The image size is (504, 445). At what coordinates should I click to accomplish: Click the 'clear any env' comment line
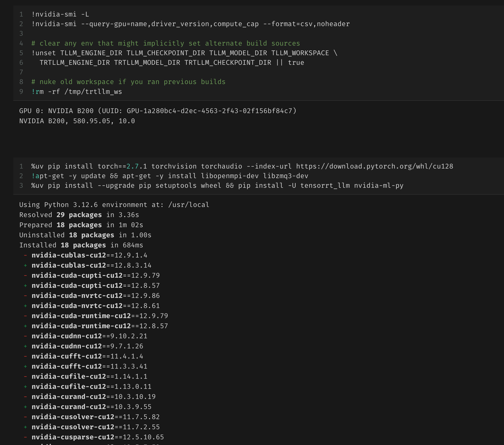click(x=166, y=43)
